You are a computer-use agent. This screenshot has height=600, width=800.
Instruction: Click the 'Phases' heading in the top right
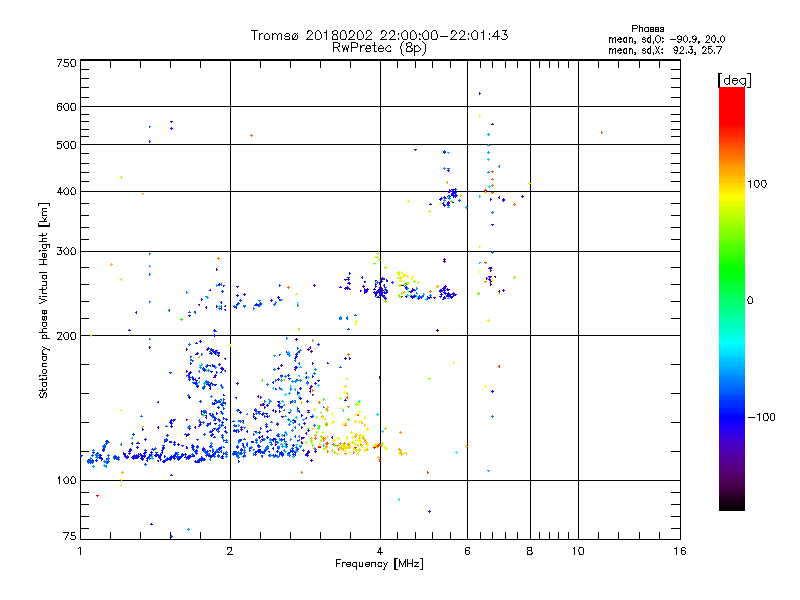(x=647, y=29)
